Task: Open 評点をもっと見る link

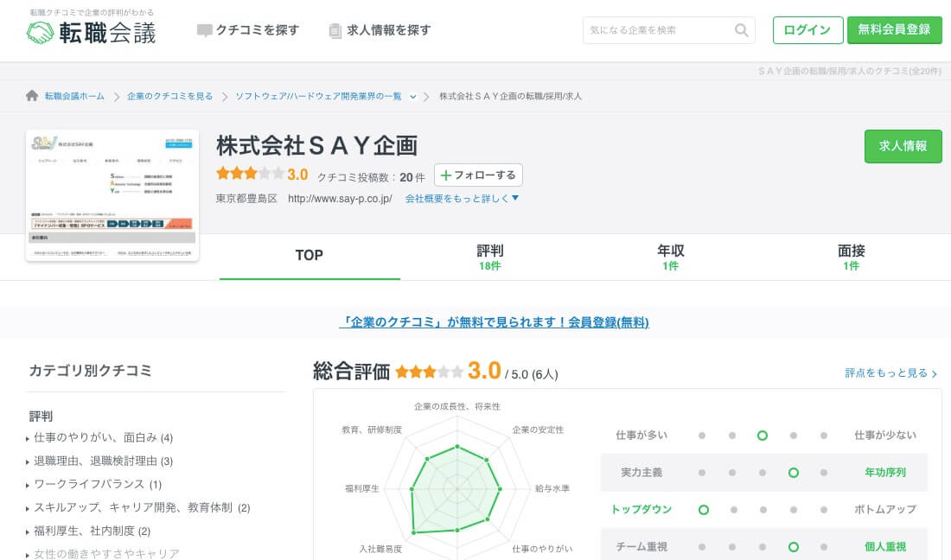Action: [890, 373]
